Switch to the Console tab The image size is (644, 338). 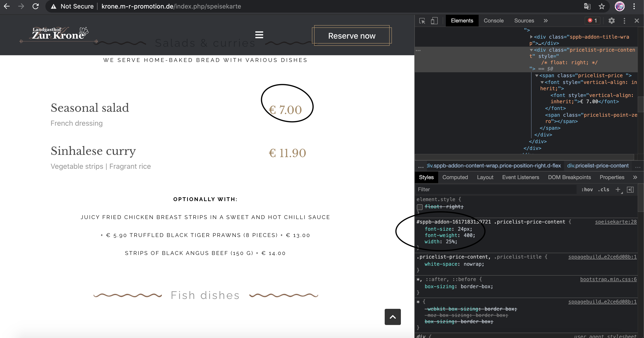click(493, 21)
